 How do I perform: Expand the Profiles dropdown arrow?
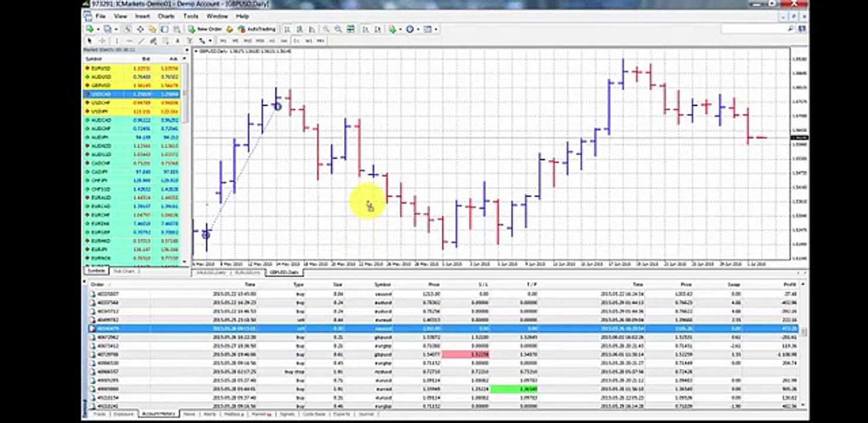[x=116, y=29]
